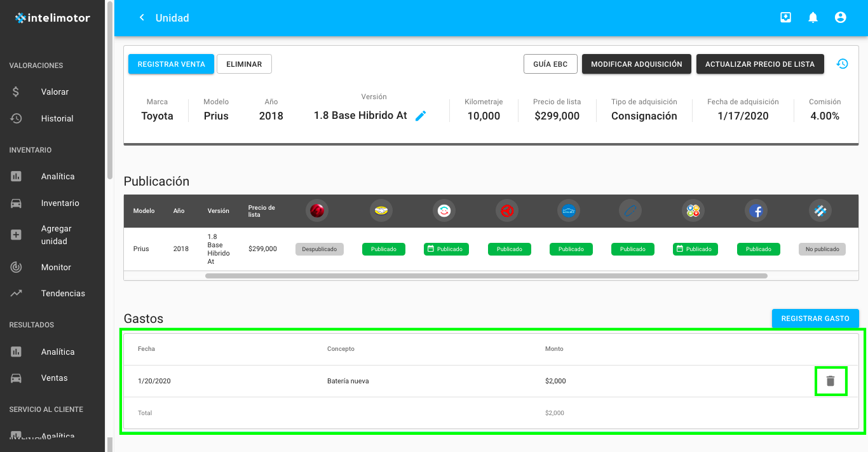Screen dimensions: 868x452
Task: Click the version text 1.8 Base Hibrido At
Action: click(360, 116)
